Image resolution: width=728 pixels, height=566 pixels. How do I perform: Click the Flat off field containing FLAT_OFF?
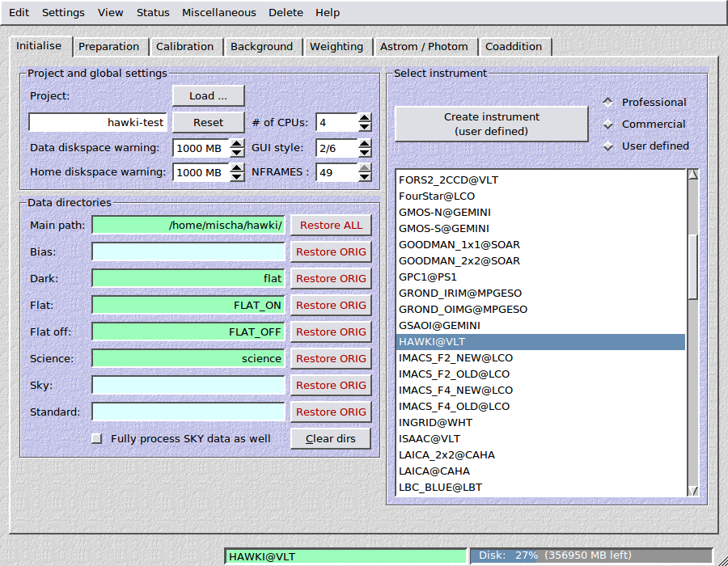pyautogui.click(x=188, y=332)
